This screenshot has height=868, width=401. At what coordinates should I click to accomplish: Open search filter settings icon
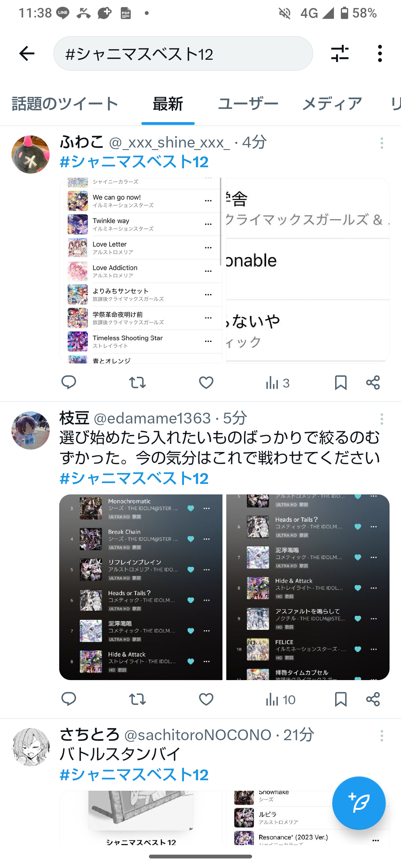pos(340,54)
